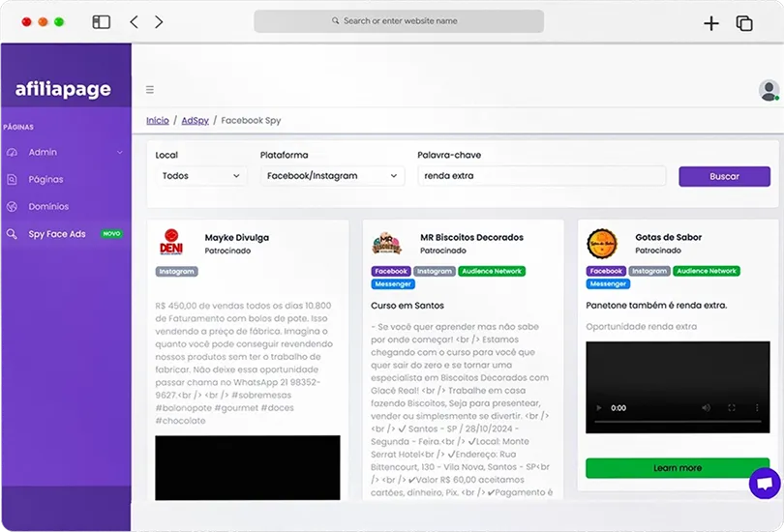
Task: Select Domínios in the sidebar
Action: (48, 206)
